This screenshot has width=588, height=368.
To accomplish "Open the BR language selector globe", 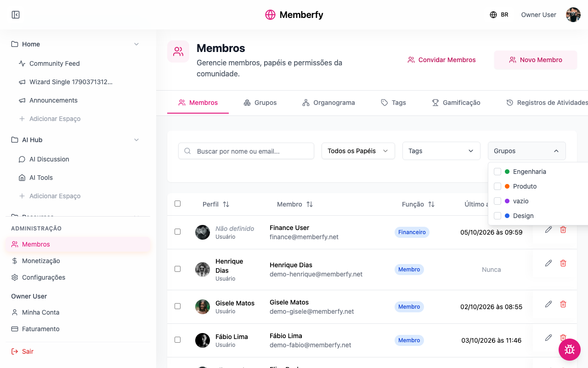I will coord(493,15).
